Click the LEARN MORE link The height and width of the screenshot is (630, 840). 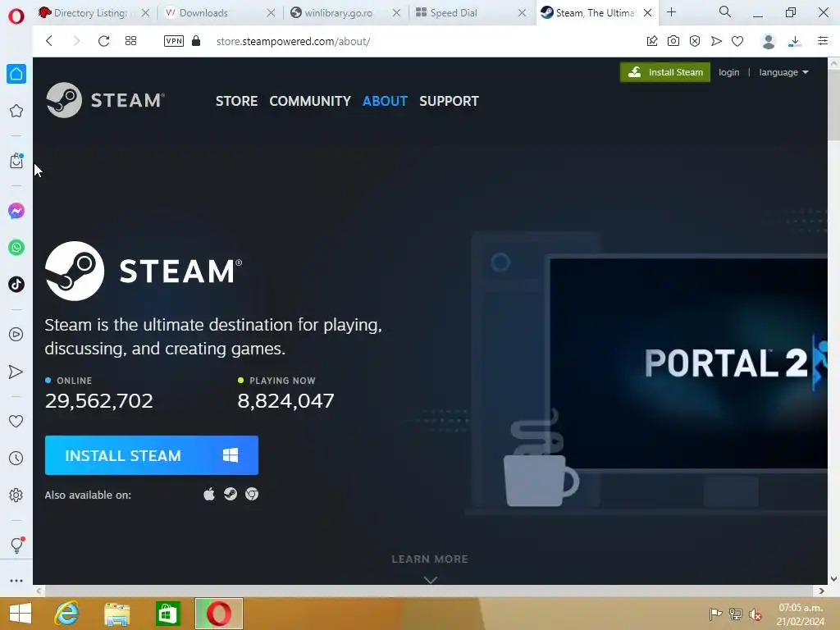pos(430,559)
